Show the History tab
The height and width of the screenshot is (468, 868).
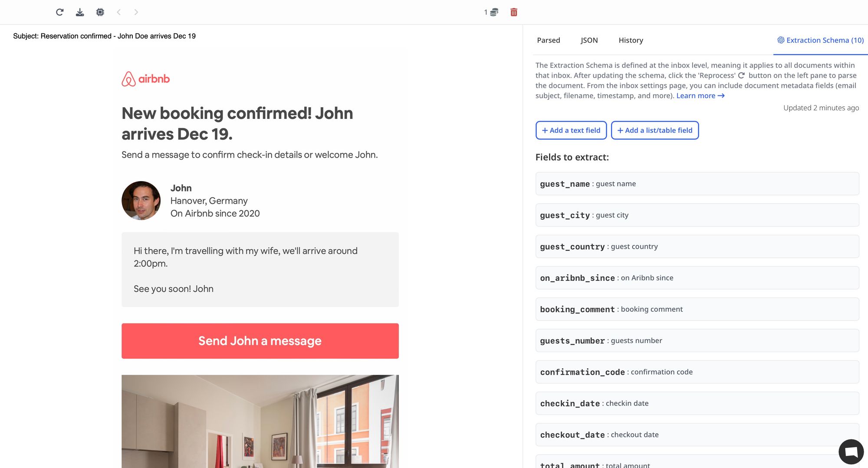click(x=631, y=40)
